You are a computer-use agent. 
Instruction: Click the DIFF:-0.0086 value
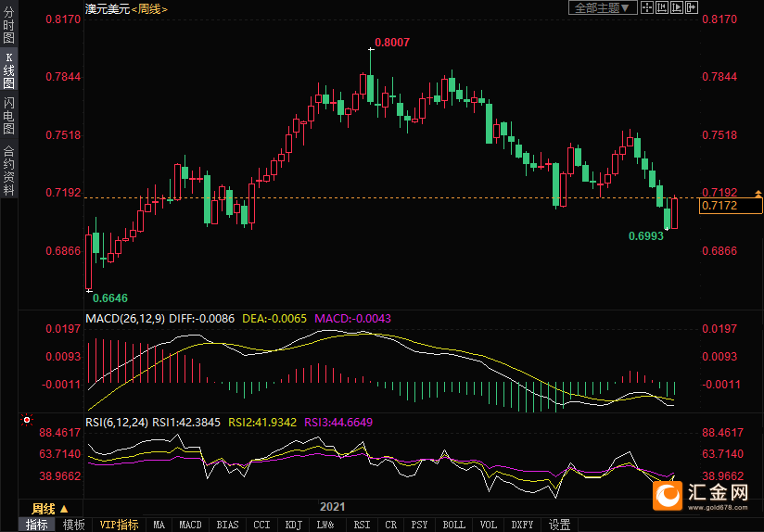[x=202, y=319]
